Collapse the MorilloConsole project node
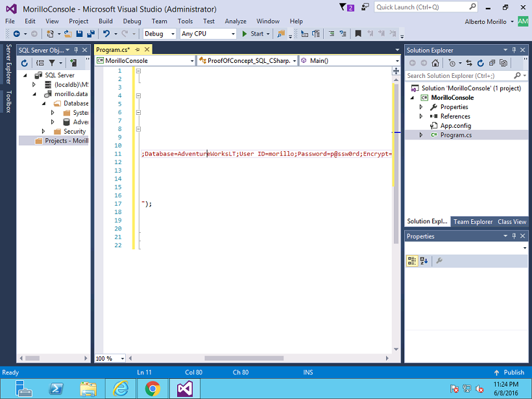The height and width of the screenshot is (399, 532). pos(413,98)
